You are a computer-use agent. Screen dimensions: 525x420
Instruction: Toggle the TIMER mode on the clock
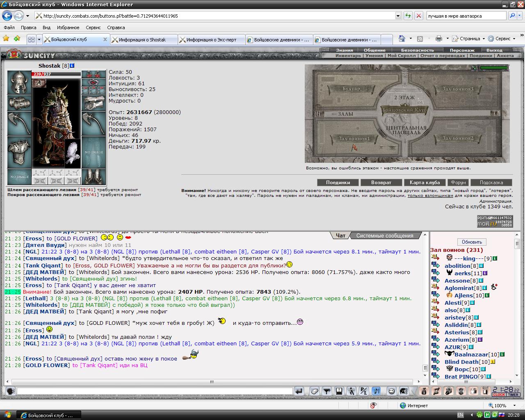click(513, 395)
